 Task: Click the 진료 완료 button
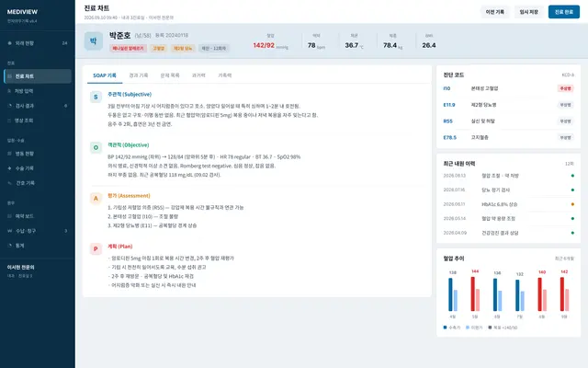[563, 12]
